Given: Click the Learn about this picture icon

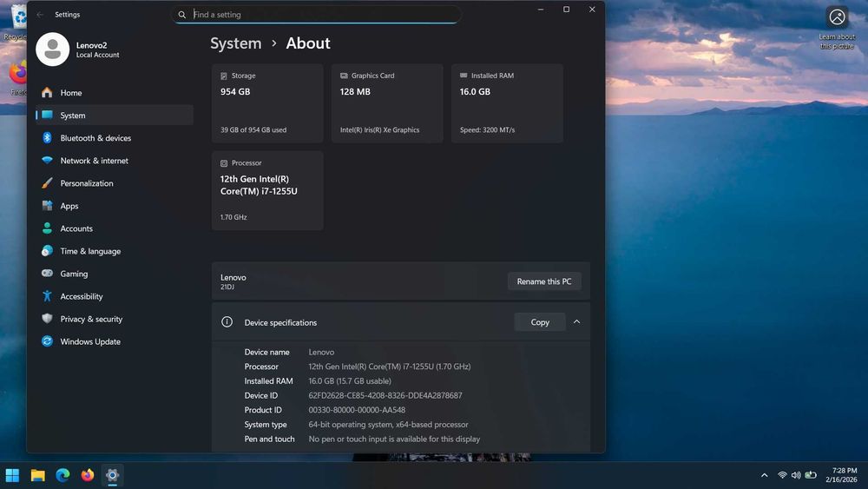Looking at the screenshot, I should 837,17.
